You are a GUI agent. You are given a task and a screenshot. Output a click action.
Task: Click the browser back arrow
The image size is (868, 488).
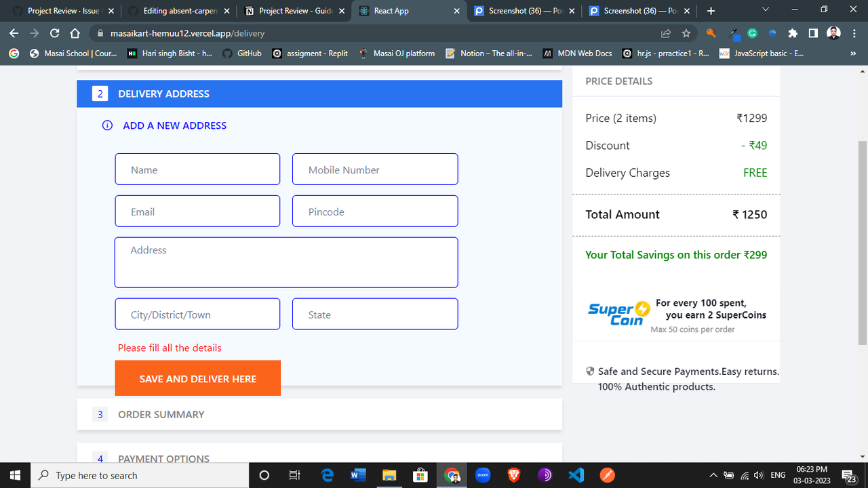[x=14, y=33]
